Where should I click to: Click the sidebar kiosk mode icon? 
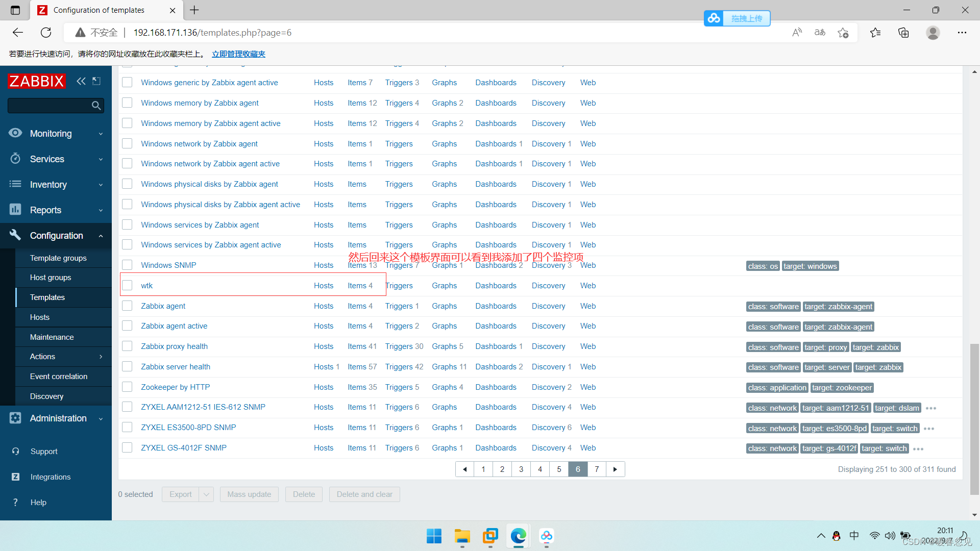tap(96, 81)
